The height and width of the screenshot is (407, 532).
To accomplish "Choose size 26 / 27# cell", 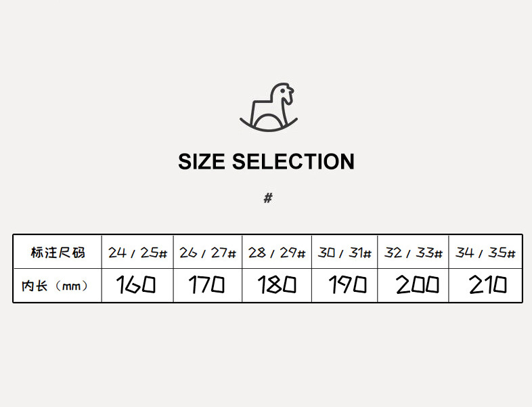I will (208, 253).
